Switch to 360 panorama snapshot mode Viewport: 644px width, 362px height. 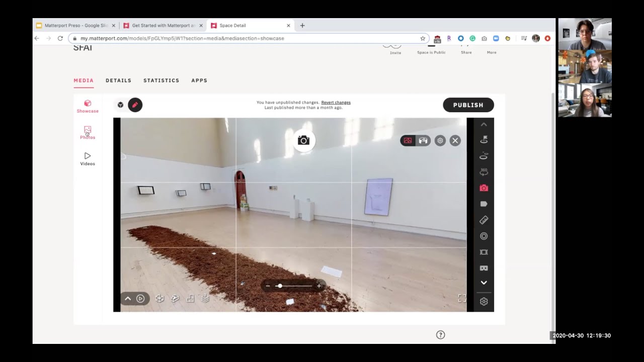pyautogui.click(x=423, y=141)
